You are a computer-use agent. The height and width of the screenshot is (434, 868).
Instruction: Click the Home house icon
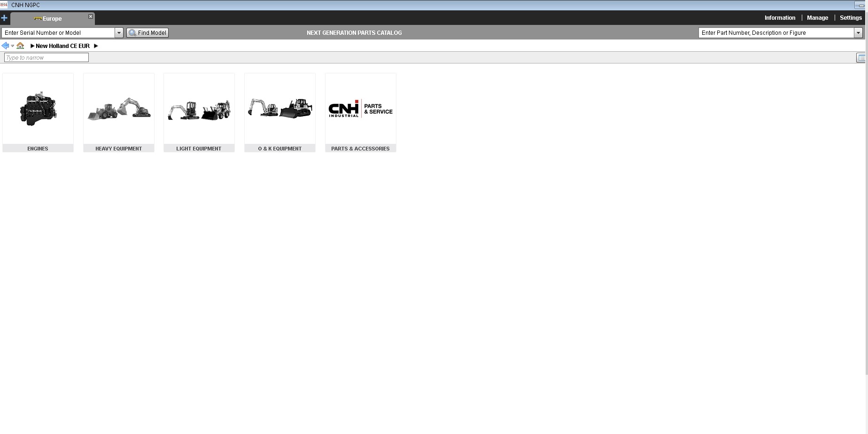pyautogui.click(x=20, y=46)
